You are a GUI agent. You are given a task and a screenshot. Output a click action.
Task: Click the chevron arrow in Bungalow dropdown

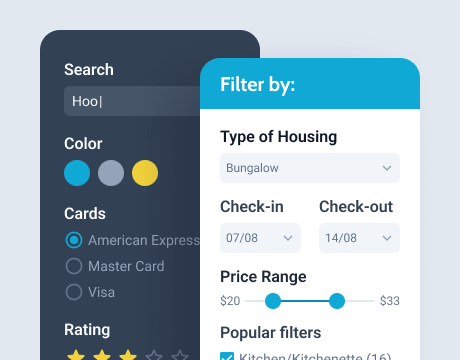387,168
